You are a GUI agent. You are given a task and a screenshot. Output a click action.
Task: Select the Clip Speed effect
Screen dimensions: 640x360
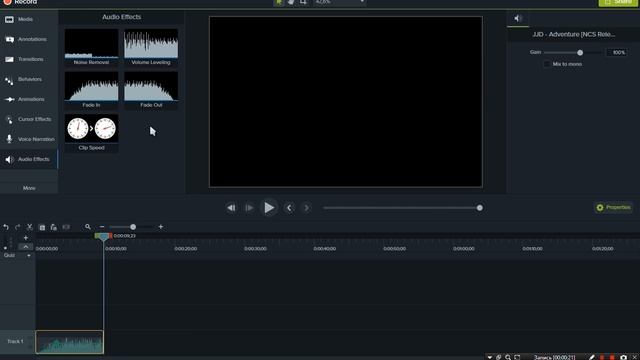(x=91, y=133)
